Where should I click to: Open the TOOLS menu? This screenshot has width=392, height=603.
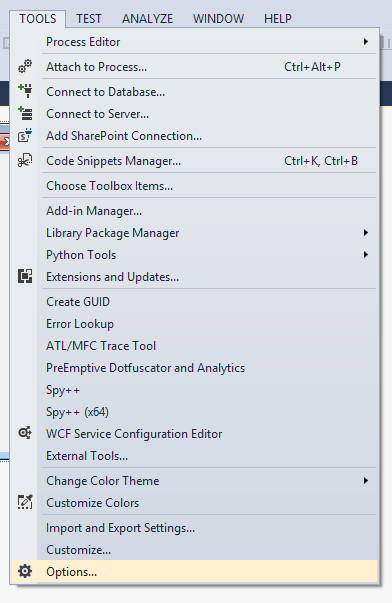[38, 18]
